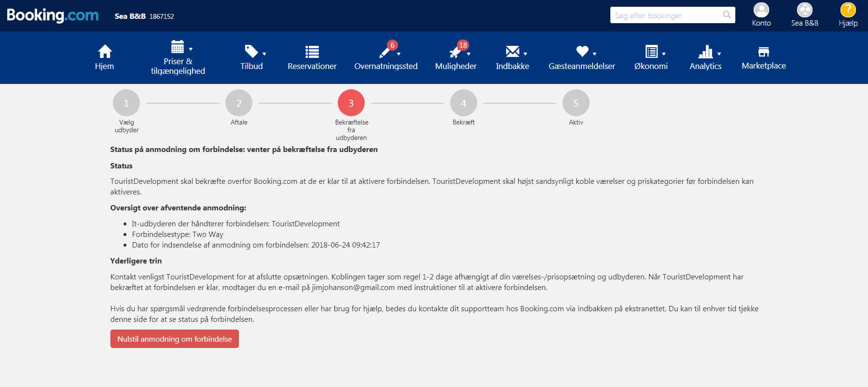Select step 5 Aktiv circle
Image resolution: width=868 pixels, height=387 pixels.
576,103
